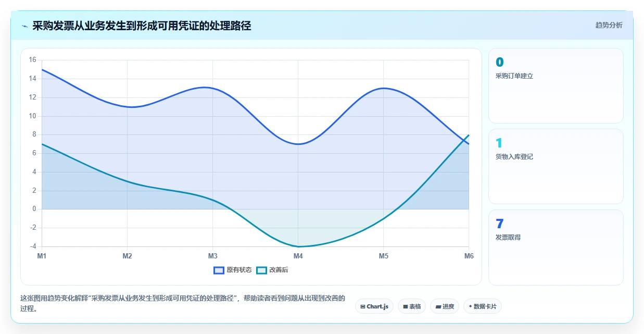
Task: Click the 16 y-axis label
Action: pyautogui.click(x=32, y=60)
